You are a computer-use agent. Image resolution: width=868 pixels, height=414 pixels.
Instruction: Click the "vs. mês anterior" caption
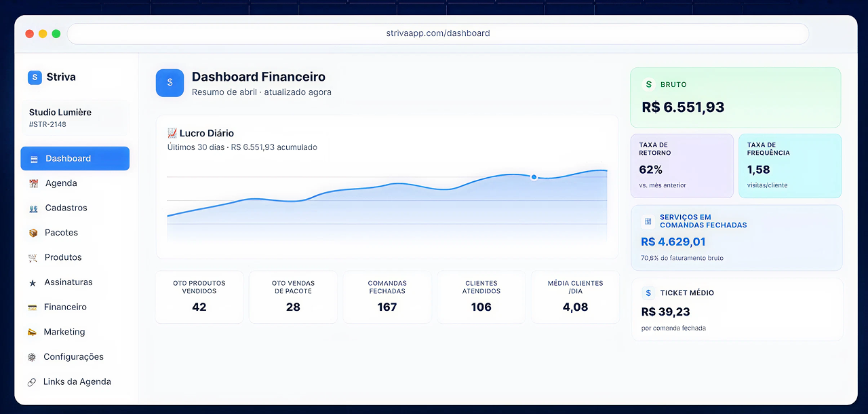click(663, 185)
